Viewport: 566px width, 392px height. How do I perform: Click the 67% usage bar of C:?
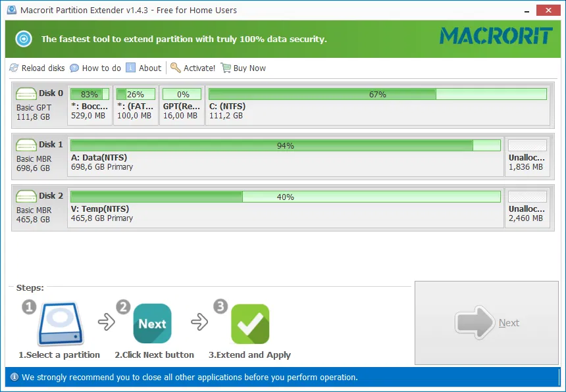coord(378,94)
